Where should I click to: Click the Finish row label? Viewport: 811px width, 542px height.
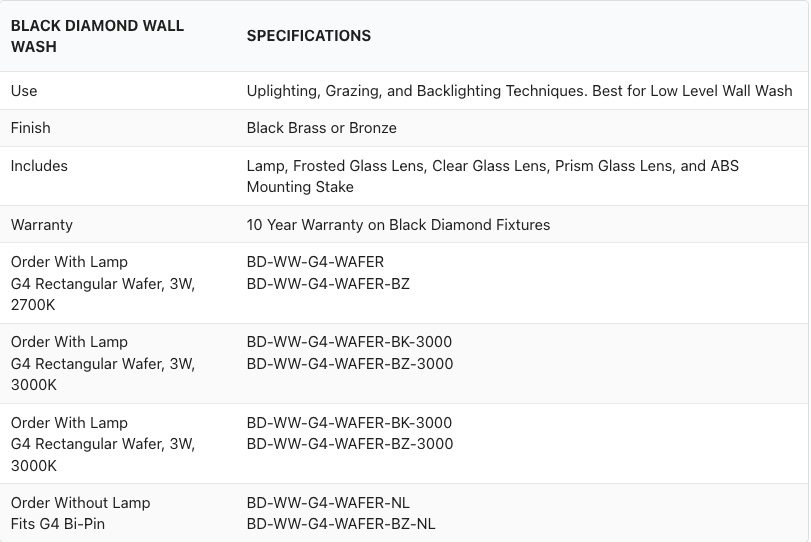[30, 128]
